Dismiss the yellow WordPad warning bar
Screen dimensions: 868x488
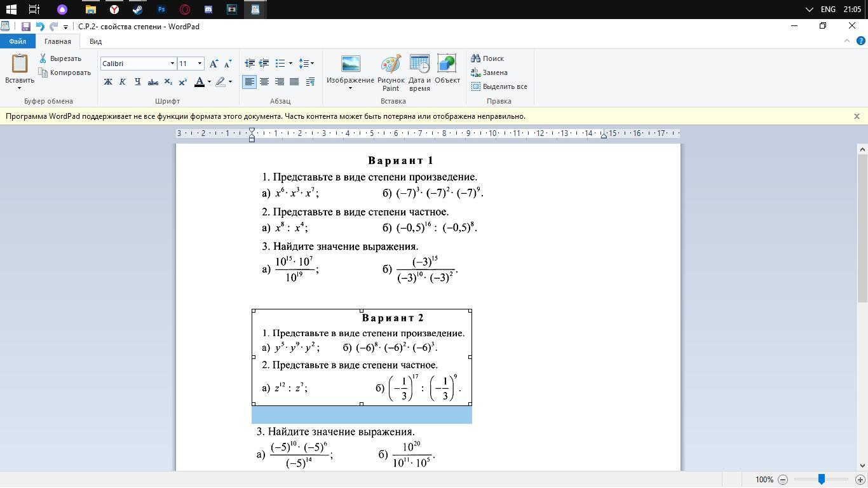click(857, 116)
